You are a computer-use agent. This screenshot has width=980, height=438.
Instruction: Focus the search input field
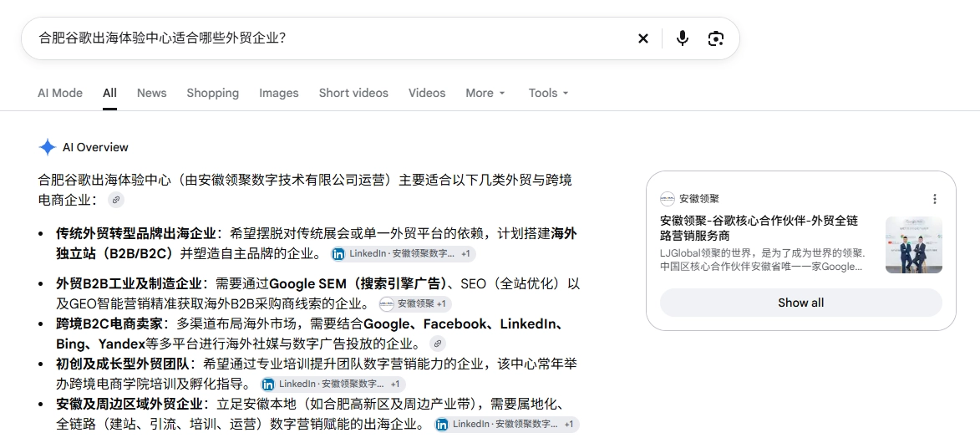point(331,38)
